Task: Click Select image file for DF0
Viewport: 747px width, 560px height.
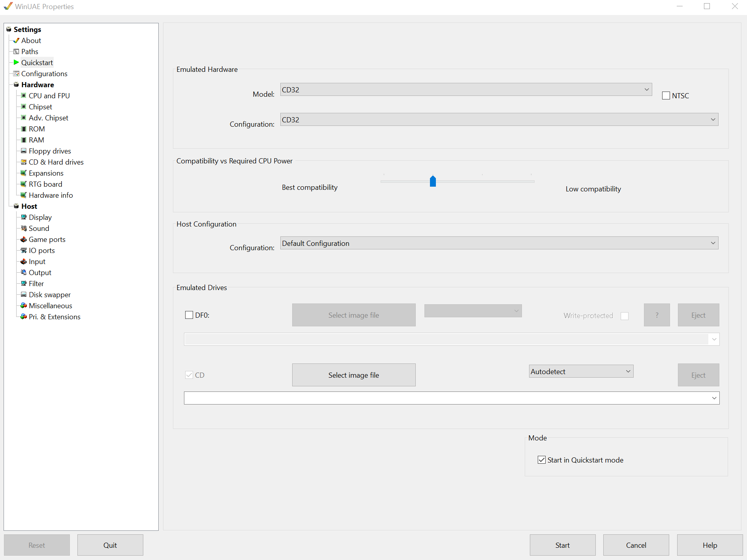Action: click(354, 315)
